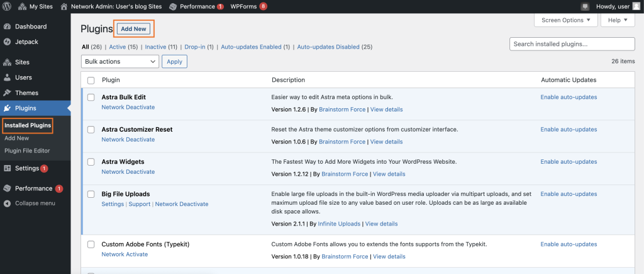Network Deactivate Astra Customizer Reset
644x274 pixels.
click(128, 139)
